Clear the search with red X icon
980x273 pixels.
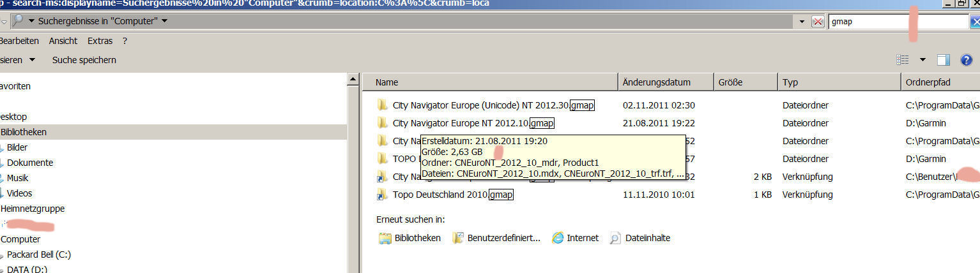[x=817, y=22]
